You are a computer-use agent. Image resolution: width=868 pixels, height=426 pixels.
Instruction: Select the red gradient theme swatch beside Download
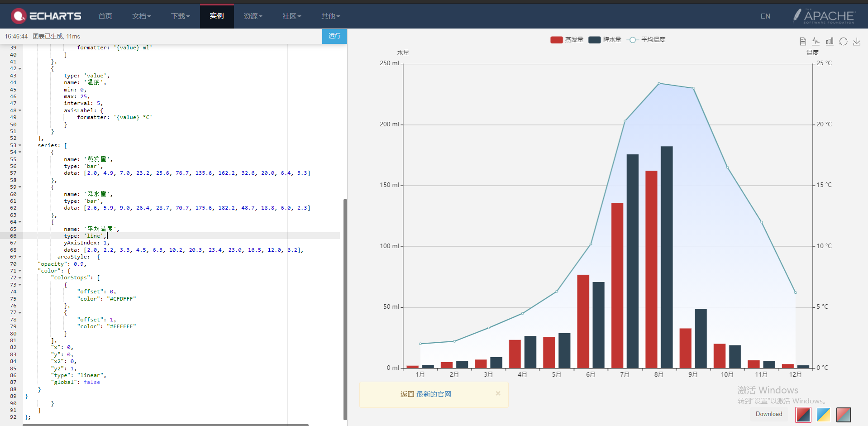(803, 415)
